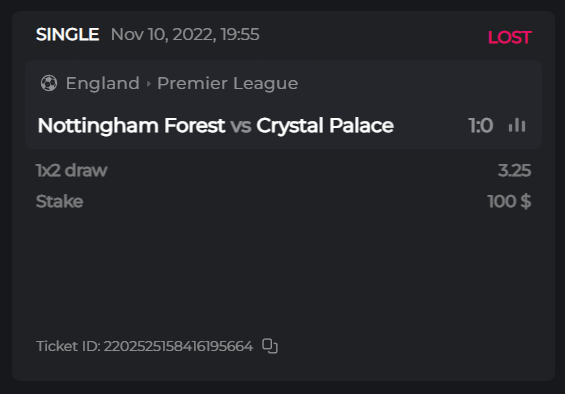Open the Premier League link
This screenshot has width=565, height=394.
tap(227, 83)
